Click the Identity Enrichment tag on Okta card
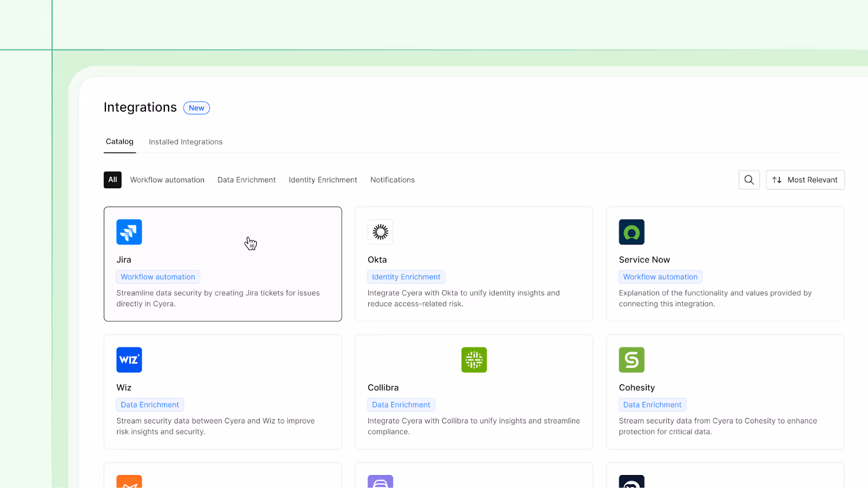Image resolution: width=868 pixels, height=488 pixels. click(x=406, y=277)
